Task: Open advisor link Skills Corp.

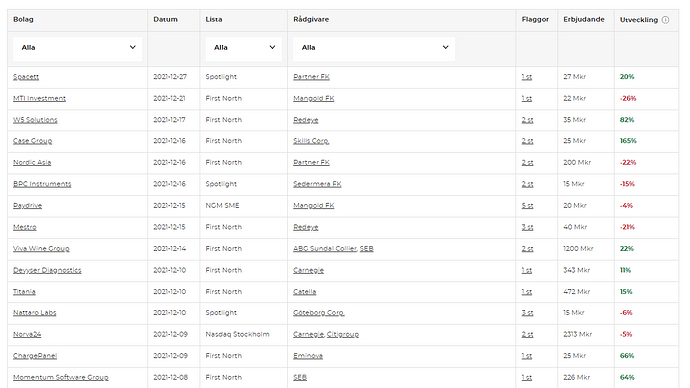Action: (x=311, y=141)
